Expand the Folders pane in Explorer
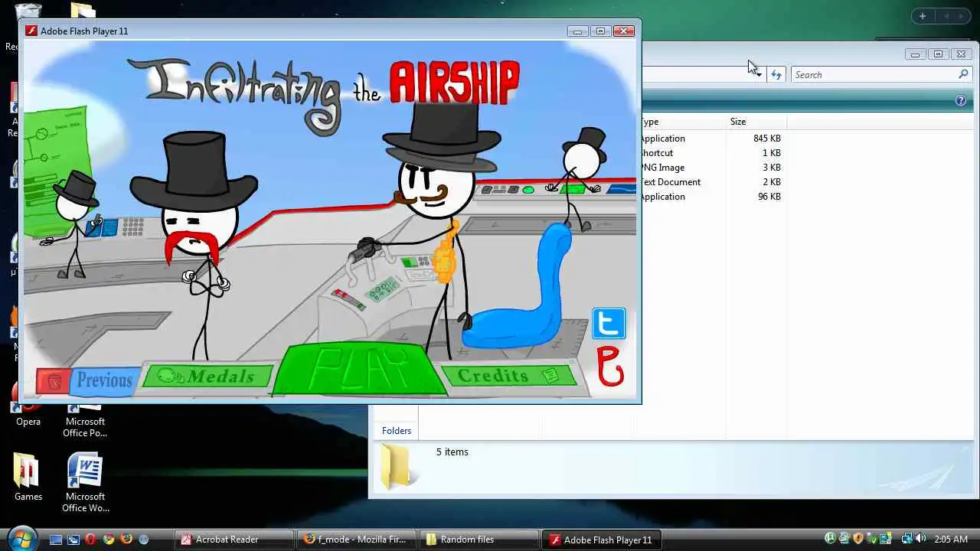980x551 pixels. [x=397, y=431]
